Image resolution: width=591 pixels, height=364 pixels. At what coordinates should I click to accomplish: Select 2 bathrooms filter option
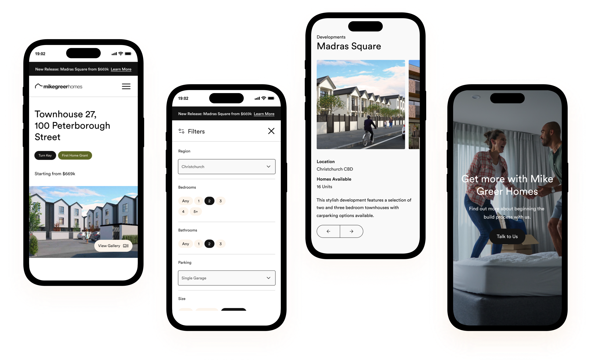[209, 244]
